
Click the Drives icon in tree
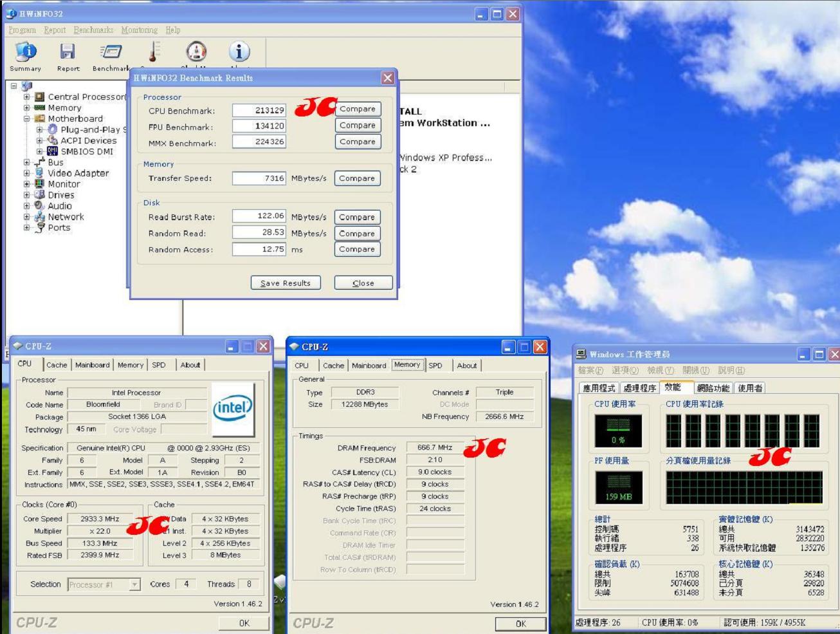click(x=39, y=194)
